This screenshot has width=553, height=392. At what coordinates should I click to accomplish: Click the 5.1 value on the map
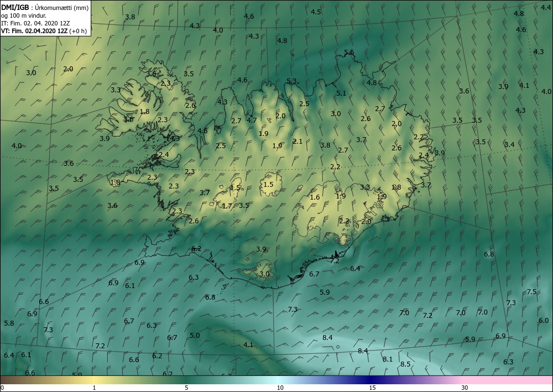[341, 93]
